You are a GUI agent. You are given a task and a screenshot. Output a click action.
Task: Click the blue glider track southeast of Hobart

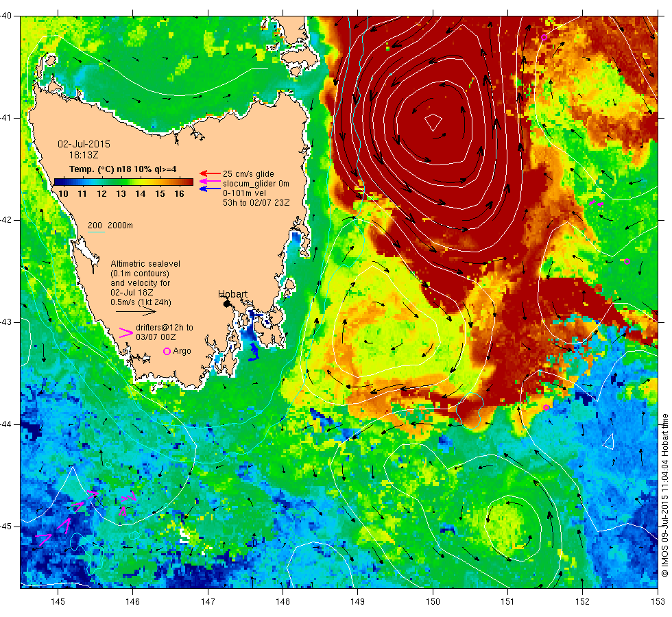pos(254,352)
